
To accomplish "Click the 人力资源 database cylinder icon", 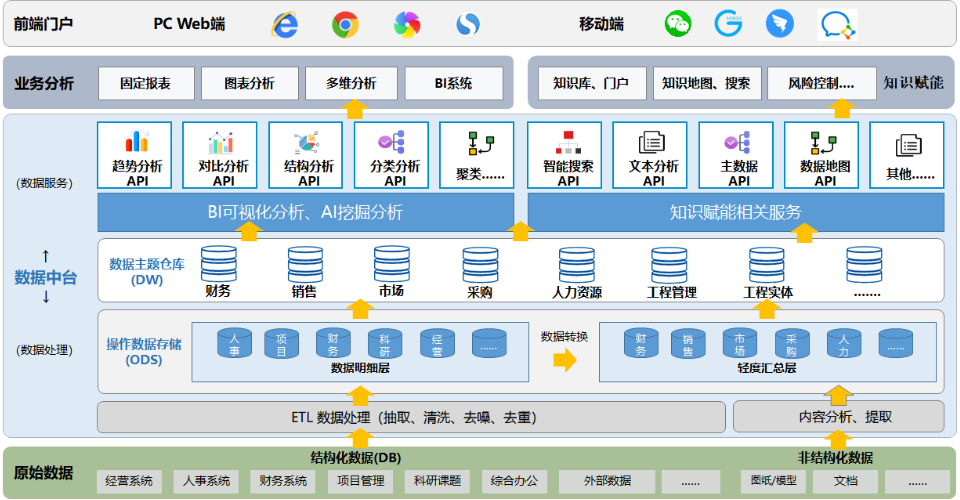I will coord(577,264).
